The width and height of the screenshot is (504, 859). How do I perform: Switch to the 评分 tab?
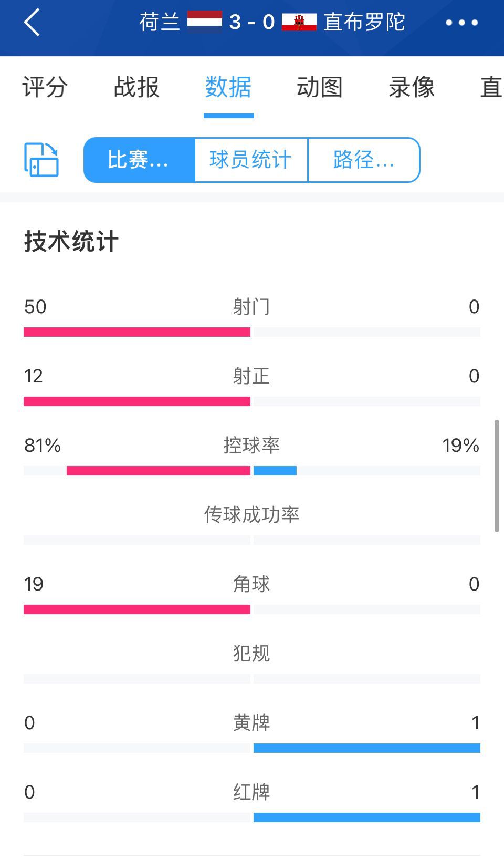pyautogui.click(x=45, y=87)
